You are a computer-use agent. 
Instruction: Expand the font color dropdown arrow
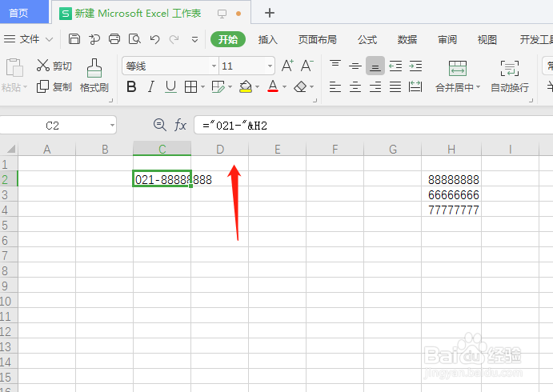pos(284,86)
